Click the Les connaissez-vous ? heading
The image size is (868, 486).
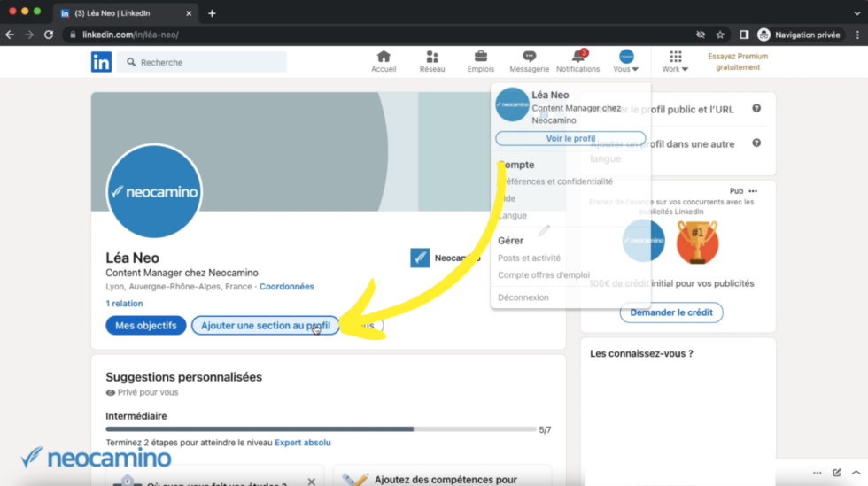click(x=641, y=353)
